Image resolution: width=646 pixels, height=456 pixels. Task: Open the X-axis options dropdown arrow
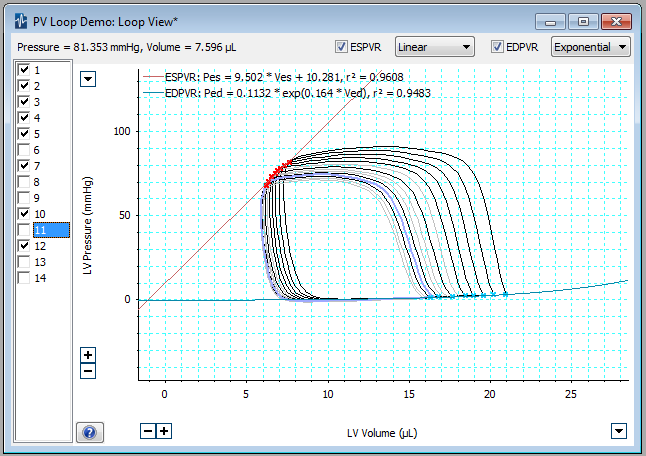(x=619, y=431)
